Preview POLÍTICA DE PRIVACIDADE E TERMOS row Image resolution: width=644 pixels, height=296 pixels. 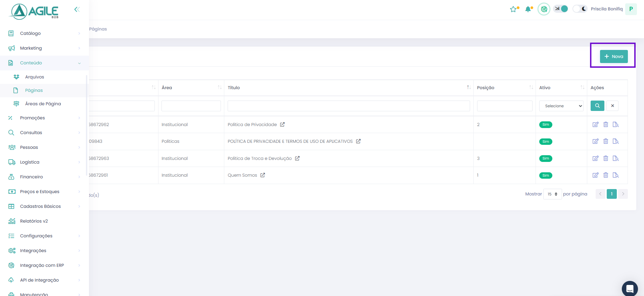click(616, 141)
